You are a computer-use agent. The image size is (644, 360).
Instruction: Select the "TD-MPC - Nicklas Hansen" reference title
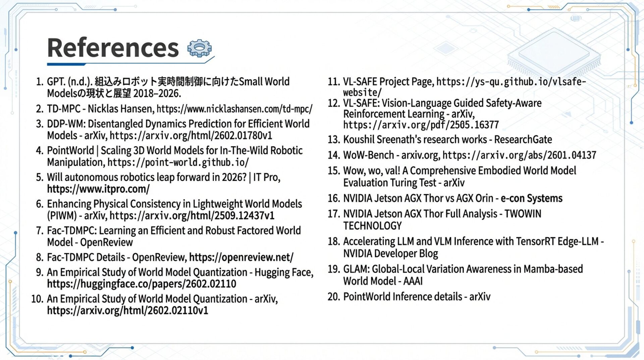[100, 109]
